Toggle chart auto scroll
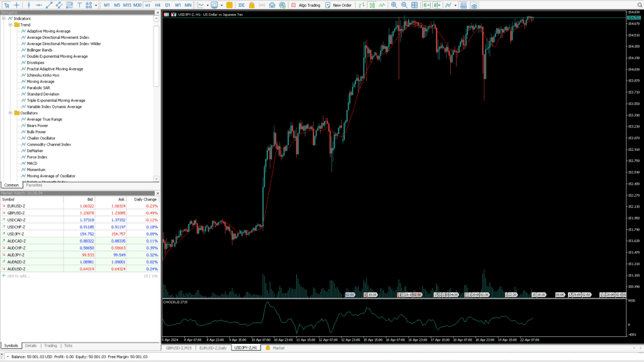 pos(427,5)
